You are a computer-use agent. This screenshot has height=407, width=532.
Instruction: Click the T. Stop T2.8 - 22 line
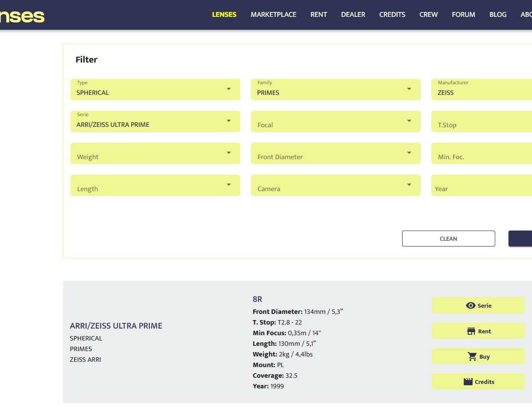(x=277, y=322)
